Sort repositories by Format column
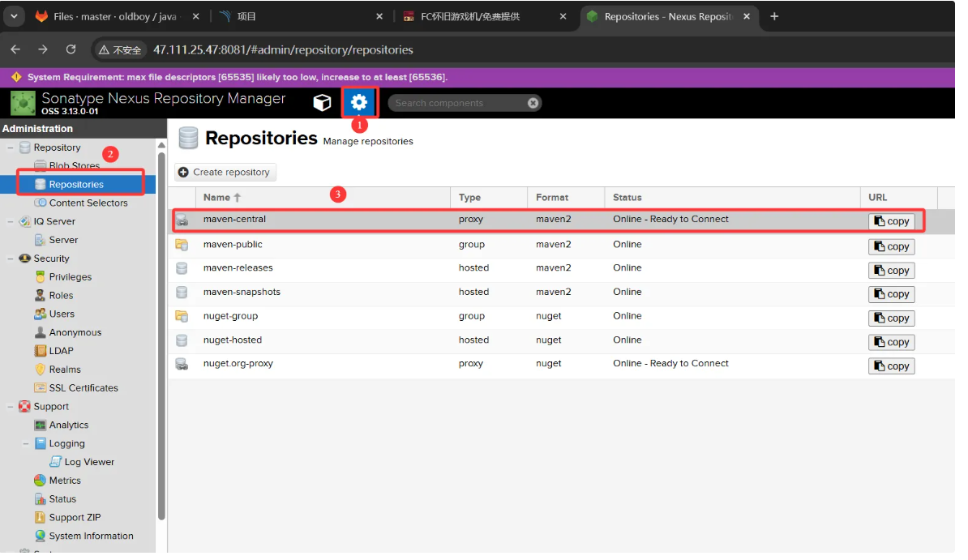The width and height of the screenshot is (968, 560). 566,198
